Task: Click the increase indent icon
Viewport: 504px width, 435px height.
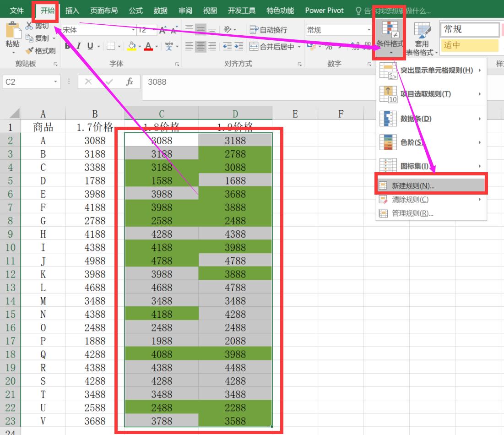Action: tap(238, 46)
